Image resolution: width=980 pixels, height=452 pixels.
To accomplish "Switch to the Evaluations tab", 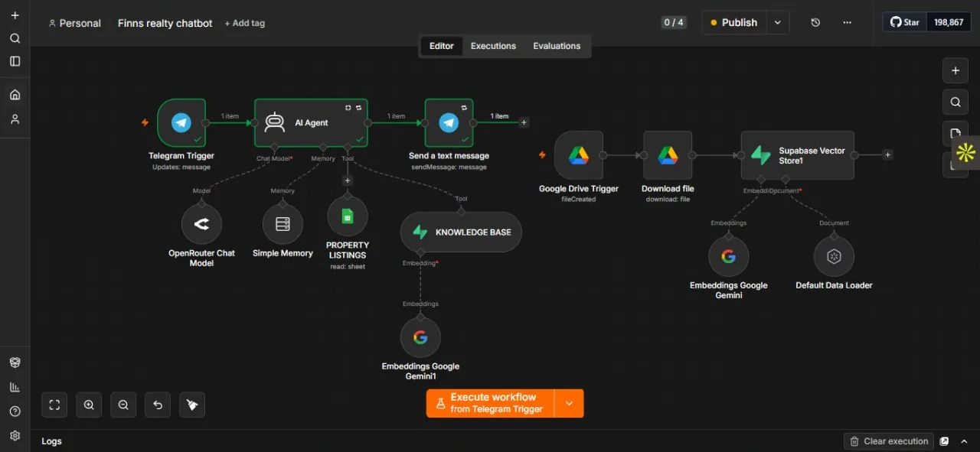I will click(557, 46).
